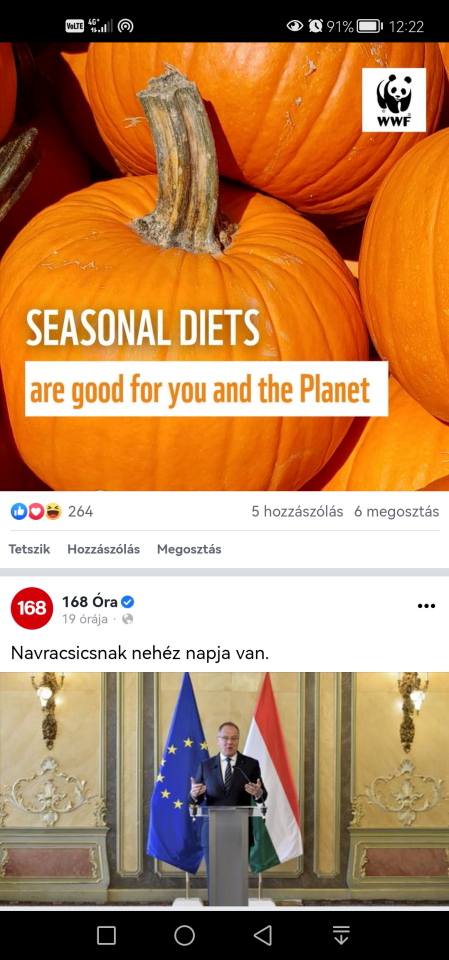Open the 6 megosztás shares list
Image resolution: width=449 pixels, height=960 pixels.
coord(396,512)
